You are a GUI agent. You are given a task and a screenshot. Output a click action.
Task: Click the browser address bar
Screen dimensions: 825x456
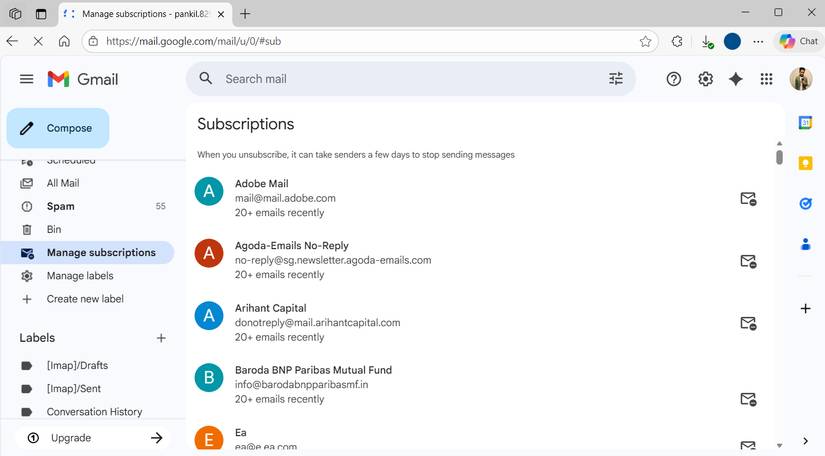point(368,41)
